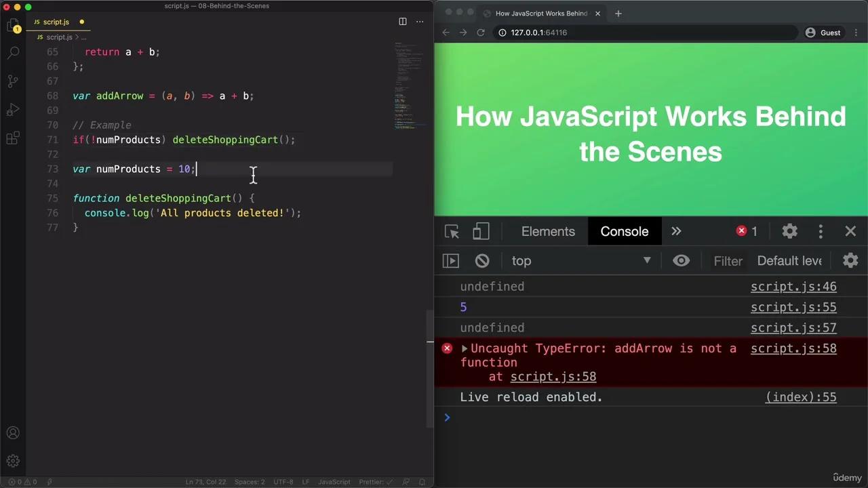This screenshot has height=488, width=868.
Task: Open Source Control in the sidebar
Action: point(14,81)
